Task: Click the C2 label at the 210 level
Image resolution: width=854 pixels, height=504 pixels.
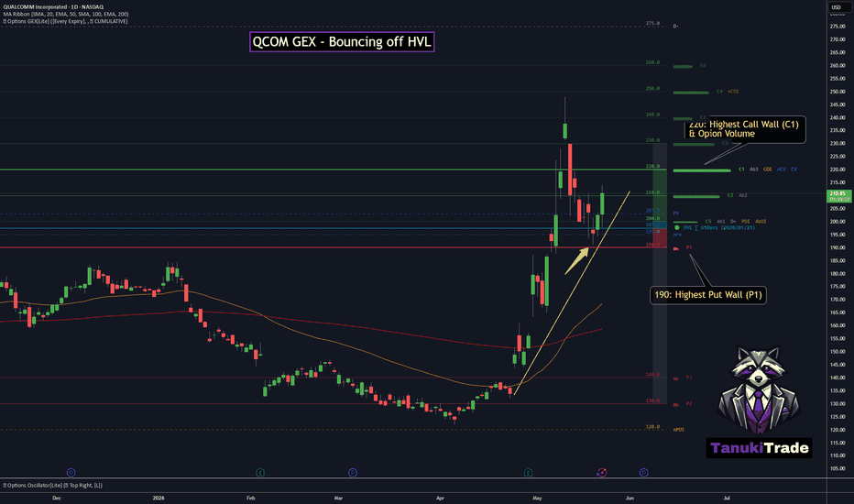Action: (730, 195)
